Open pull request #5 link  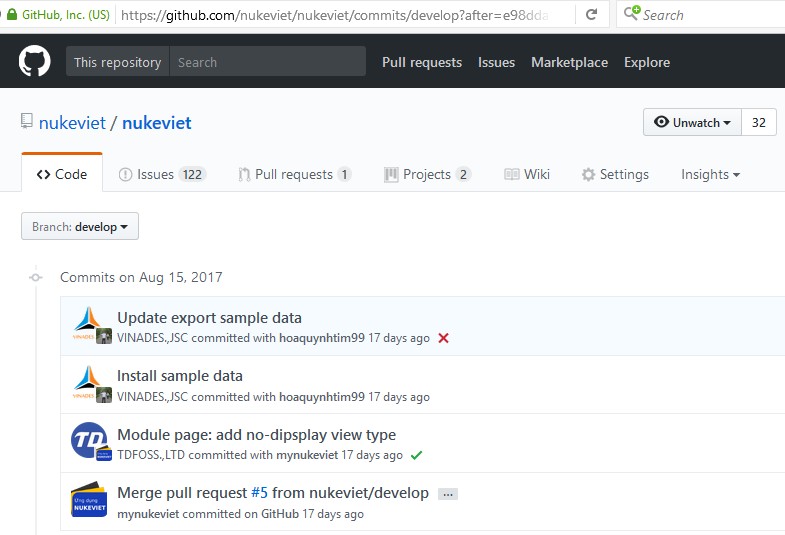[259, 493]
